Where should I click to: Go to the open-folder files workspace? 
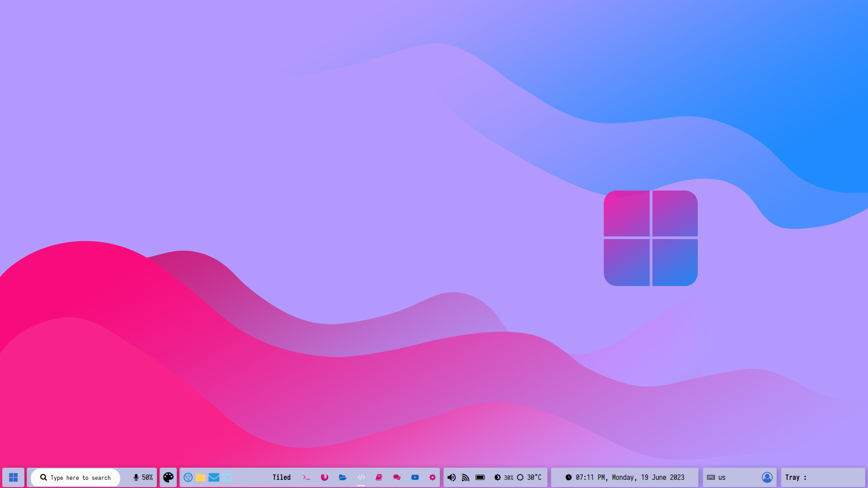point(343,478)
